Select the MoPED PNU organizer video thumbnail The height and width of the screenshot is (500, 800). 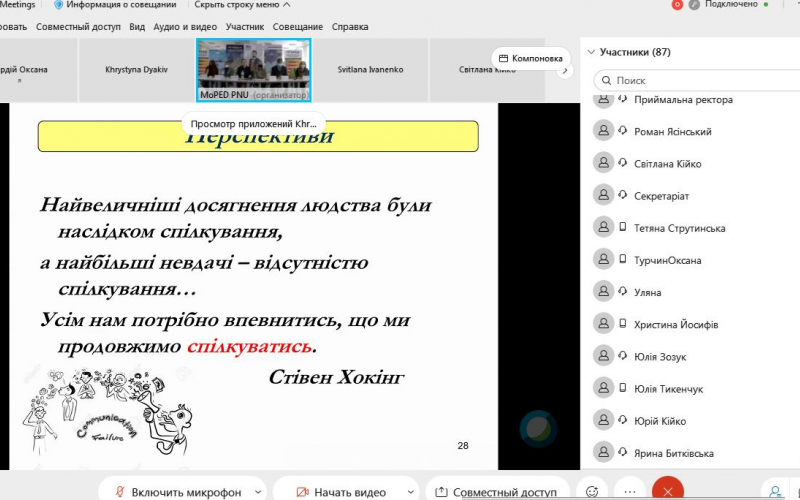pyautogui.click(x=254, y=70)
